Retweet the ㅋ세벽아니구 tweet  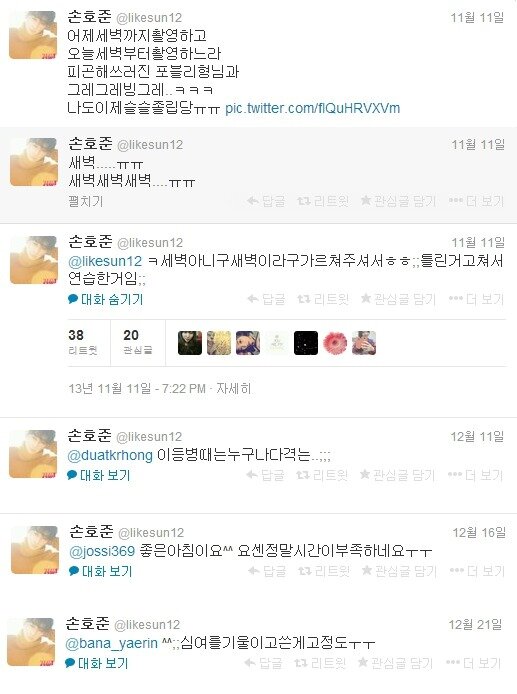tap(323, 300)
